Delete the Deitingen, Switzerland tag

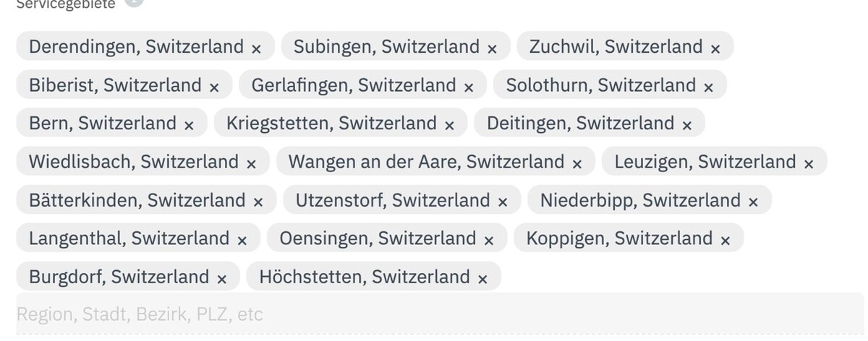point(687,125)
